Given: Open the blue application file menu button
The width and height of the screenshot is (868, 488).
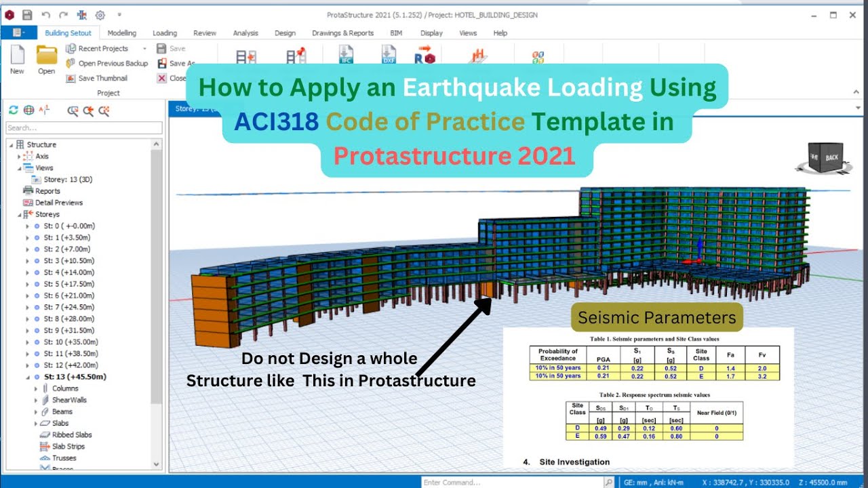Looking at the screenshot, I should click(x=19, y=33).
